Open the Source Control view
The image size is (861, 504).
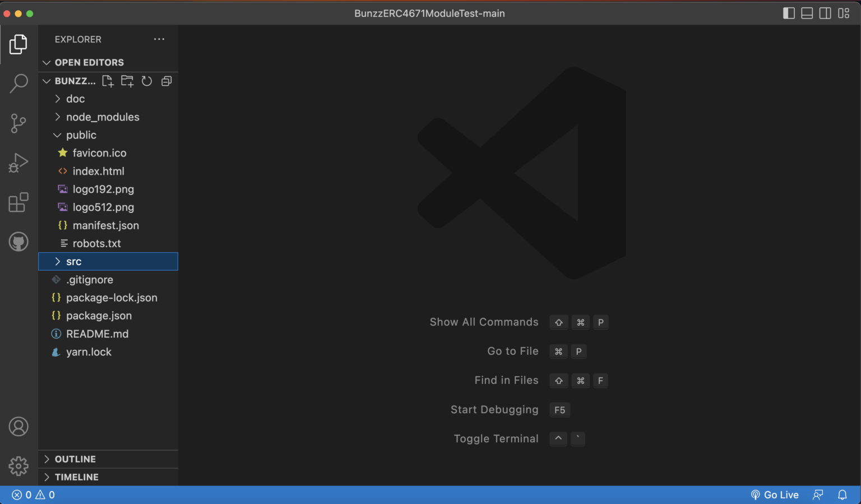pos(18,123)
